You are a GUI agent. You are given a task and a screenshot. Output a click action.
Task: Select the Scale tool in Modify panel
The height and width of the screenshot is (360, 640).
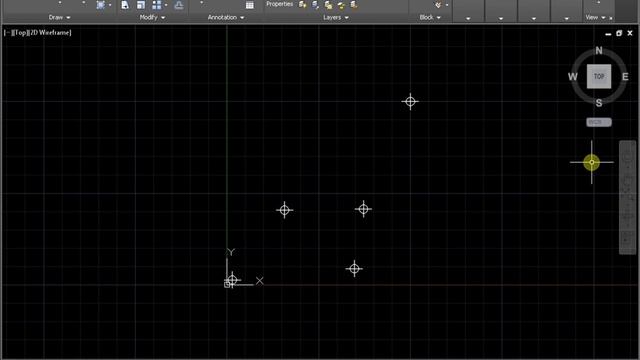(141, 5)
